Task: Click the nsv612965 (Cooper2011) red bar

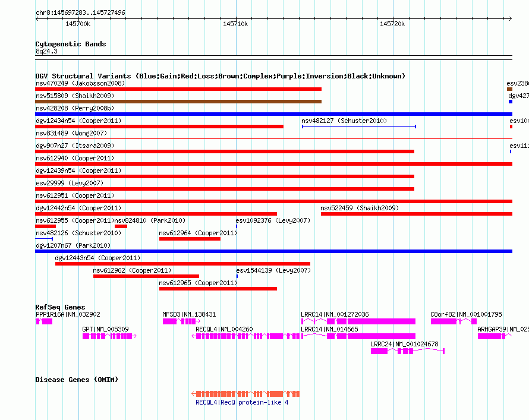Action: pos(218,289)
